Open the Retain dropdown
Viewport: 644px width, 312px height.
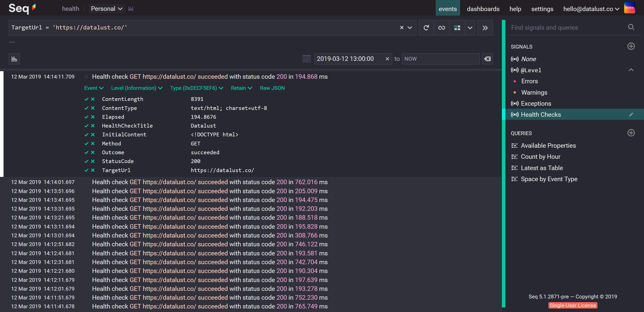coord(242,88)
